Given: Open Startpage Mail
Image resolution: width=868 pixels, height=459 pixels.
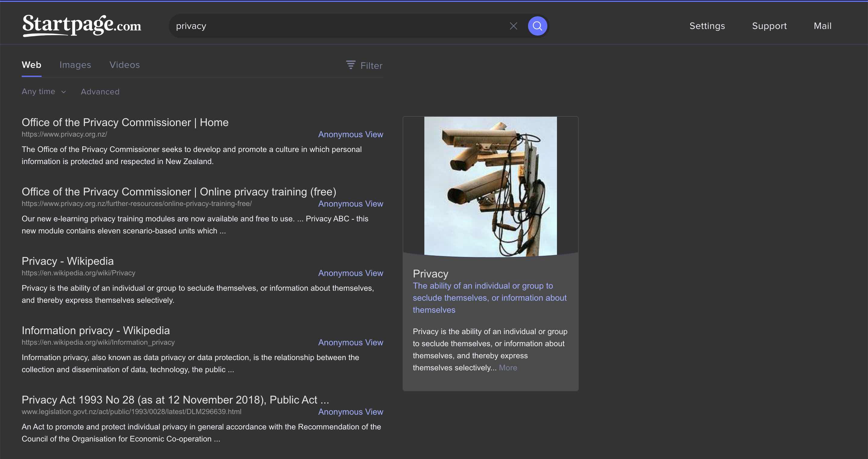Looking at the screenshot, I should coord(822,26).
